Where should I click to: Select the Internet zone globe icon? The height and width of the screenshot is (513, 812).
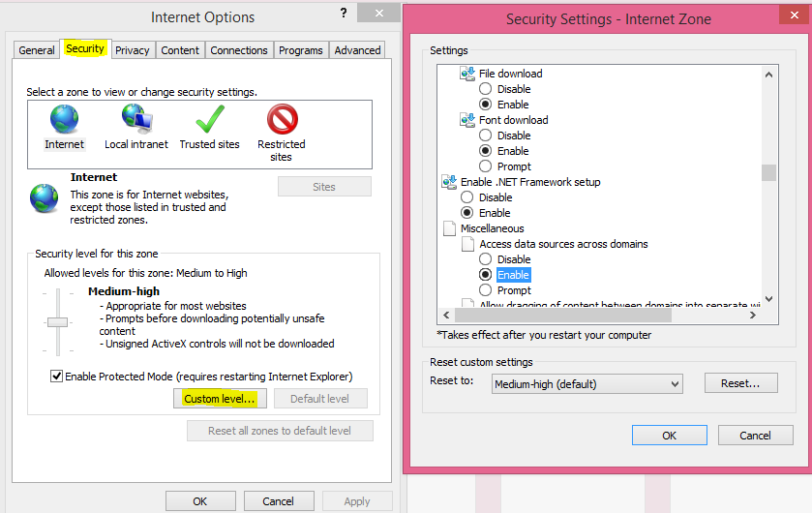(64, 120)
